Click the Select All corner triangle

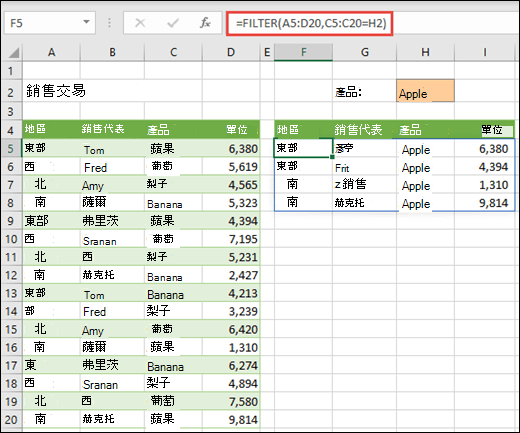pos(13,53)
